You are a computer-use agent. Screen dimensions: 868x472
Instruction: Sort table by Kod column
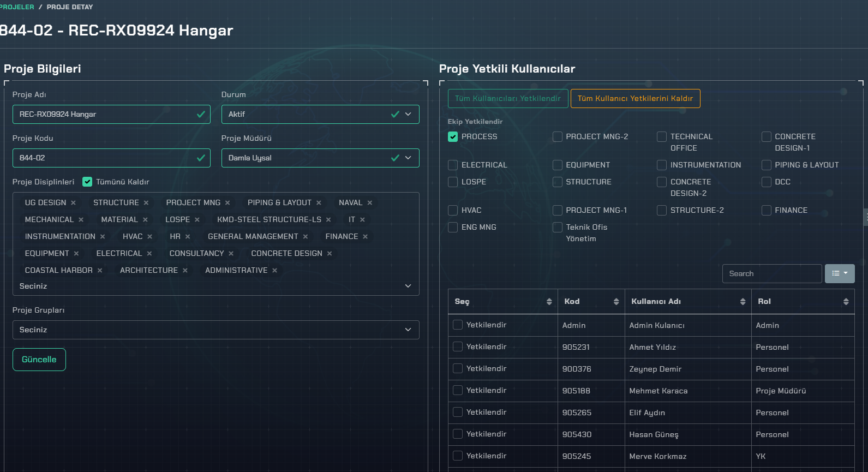point(616,302)
